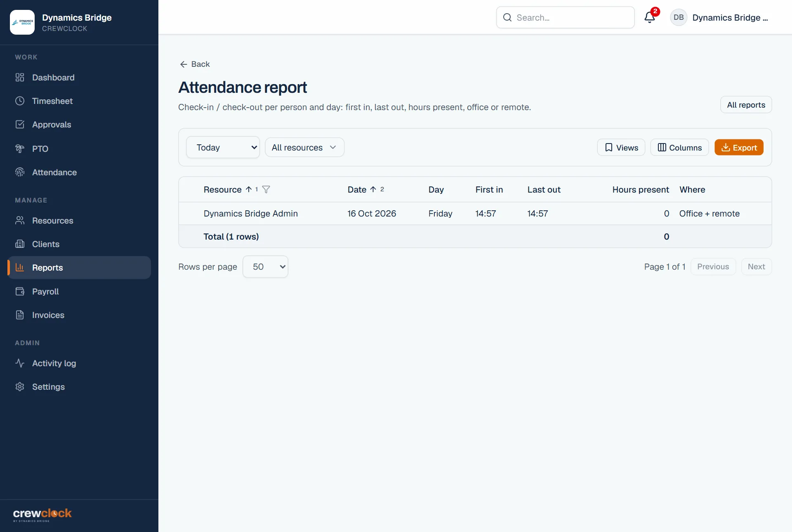Open the Columns chooser
Screen dimensions: 792x532
tap(679, 147)
